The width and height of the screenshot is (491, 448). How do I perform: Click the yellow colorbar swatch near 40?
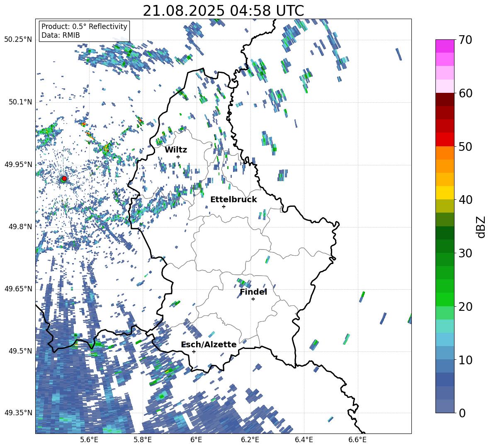tap(445, 193)
